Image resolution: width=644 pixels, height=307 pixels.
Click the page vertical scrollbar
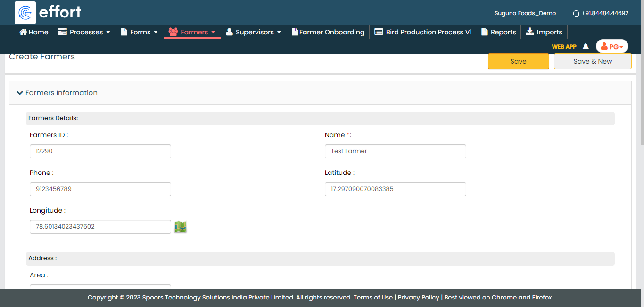[641, 94]
